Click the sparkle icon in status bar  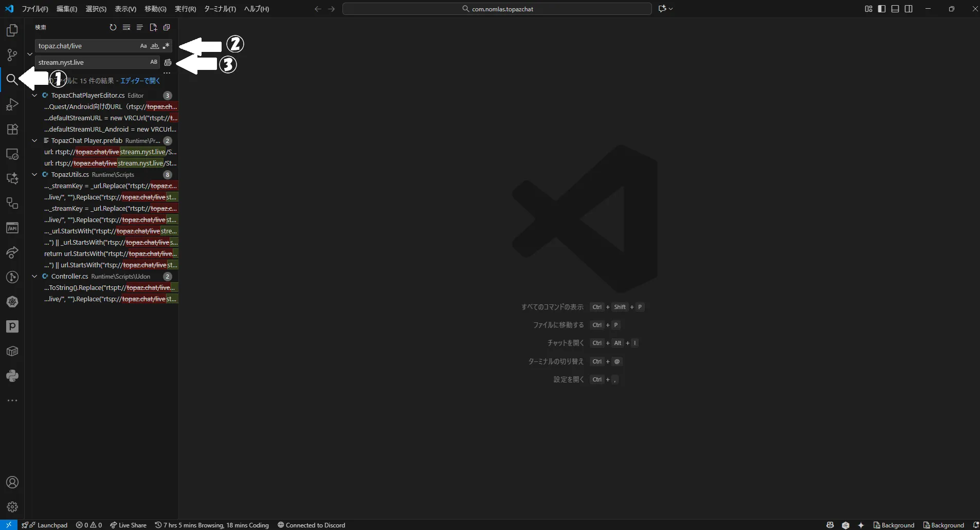(861, 525)
